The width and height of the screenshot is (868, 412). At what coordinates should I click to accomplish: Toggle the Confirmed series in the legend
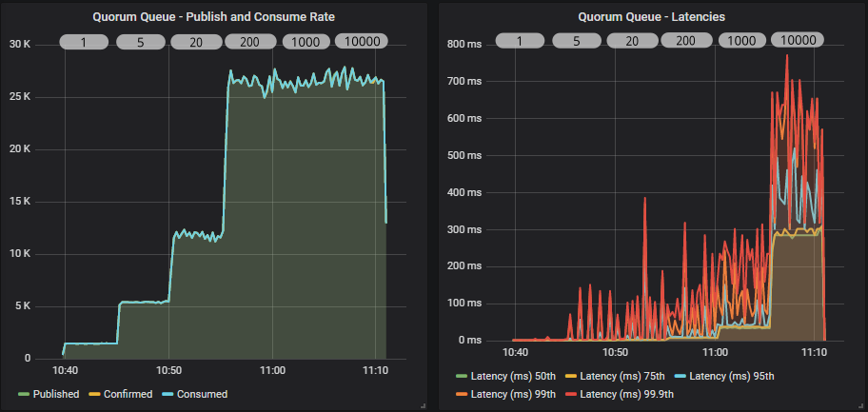(127, 394)
